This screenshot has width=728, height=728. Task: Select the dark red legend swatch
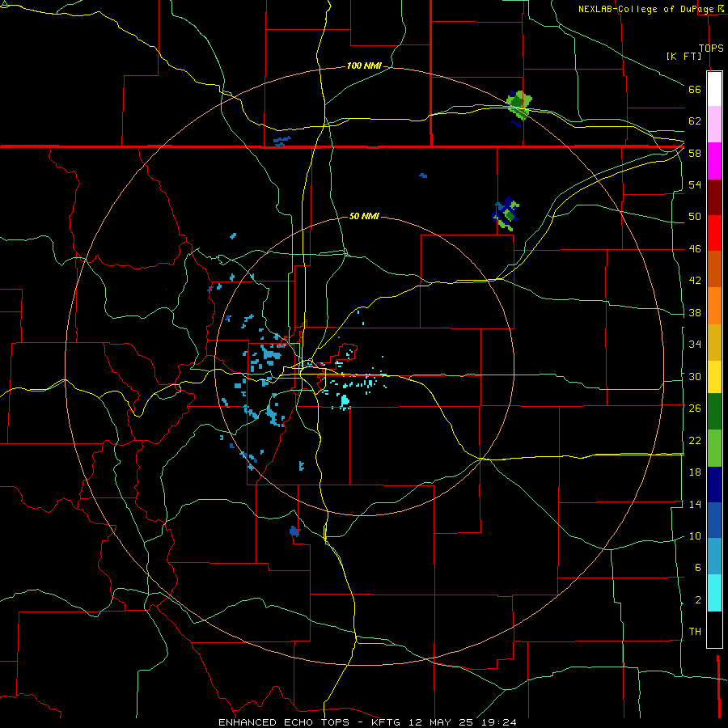pos(714,197)
